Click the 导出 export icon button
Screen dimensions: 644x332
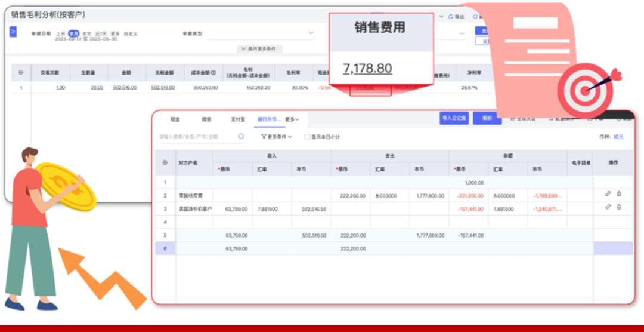pos(456,17)
